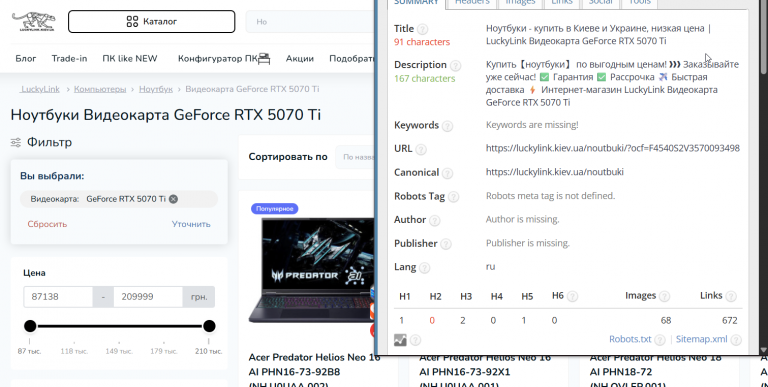Click the Images count 68
Screen dimensions: 768x387
click(666, 320)
